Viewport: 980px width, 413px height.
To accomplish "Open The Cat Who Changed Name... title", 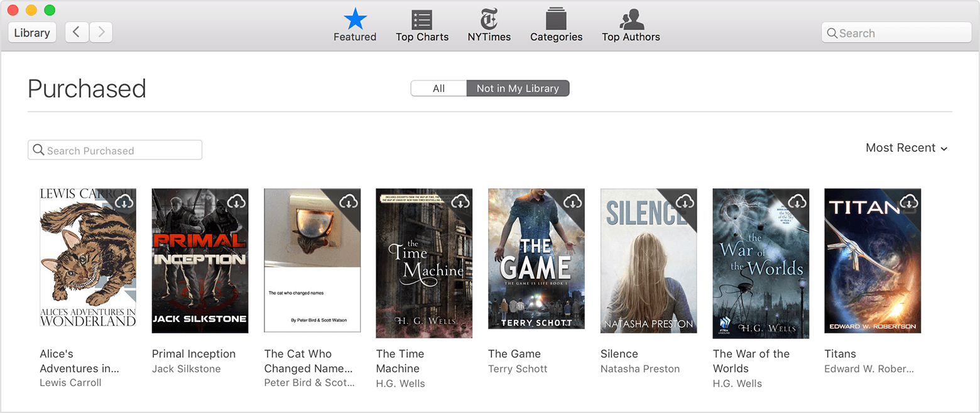I will click(308, 361).
